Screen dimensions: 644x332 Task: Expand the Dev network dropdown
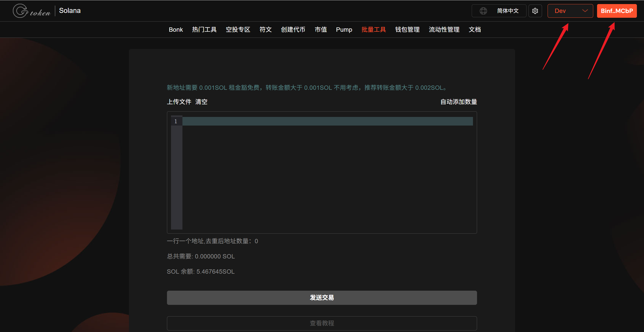570,11
